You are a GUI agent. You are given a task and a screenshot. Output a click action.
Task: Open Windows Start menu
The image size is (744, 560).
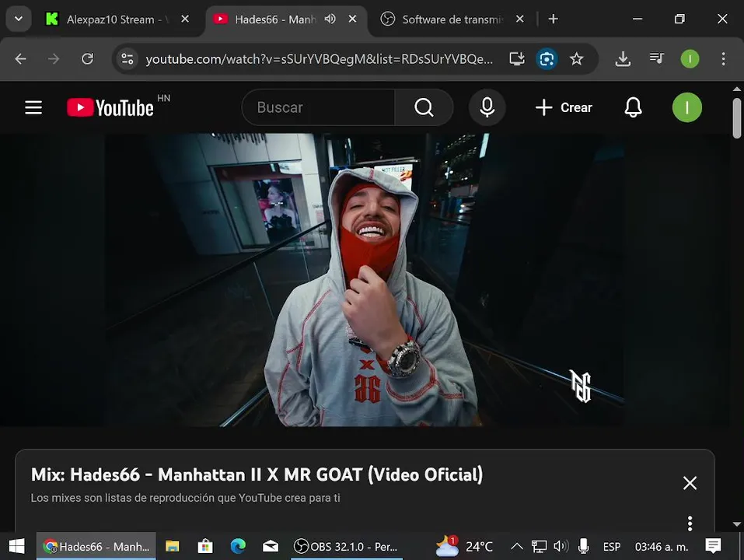coord(16,546)
